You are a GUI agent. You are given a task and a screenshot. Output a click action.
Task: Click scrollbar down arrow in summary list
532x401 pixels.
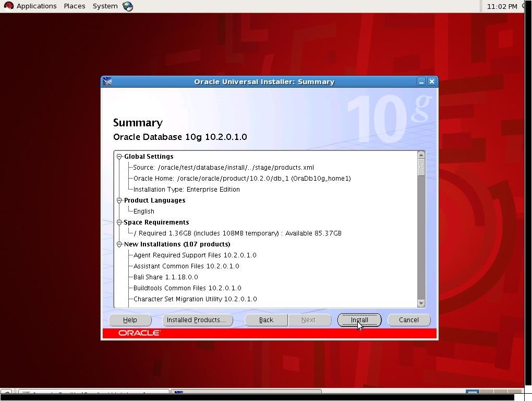[421, 303]
